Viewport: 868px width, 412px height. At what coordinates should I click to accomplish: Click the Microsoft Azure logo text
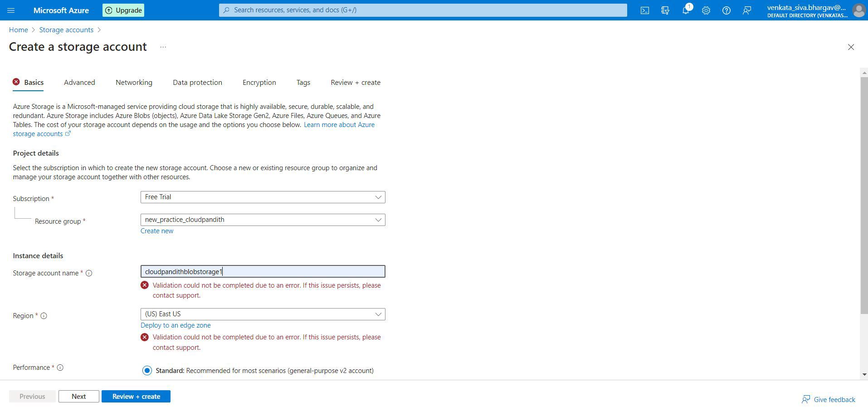61,10
